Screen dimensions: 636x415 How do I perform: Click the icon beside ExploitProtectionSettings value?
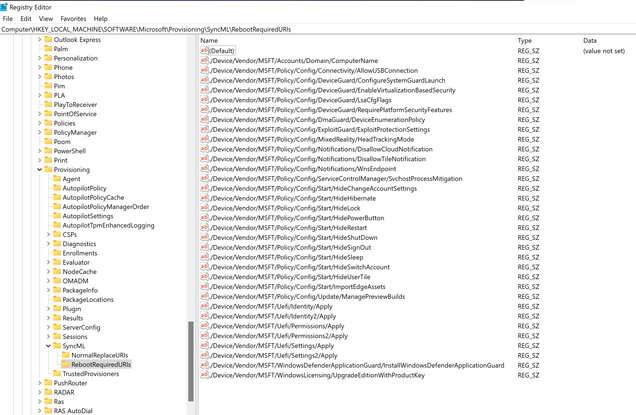point(204,129)
